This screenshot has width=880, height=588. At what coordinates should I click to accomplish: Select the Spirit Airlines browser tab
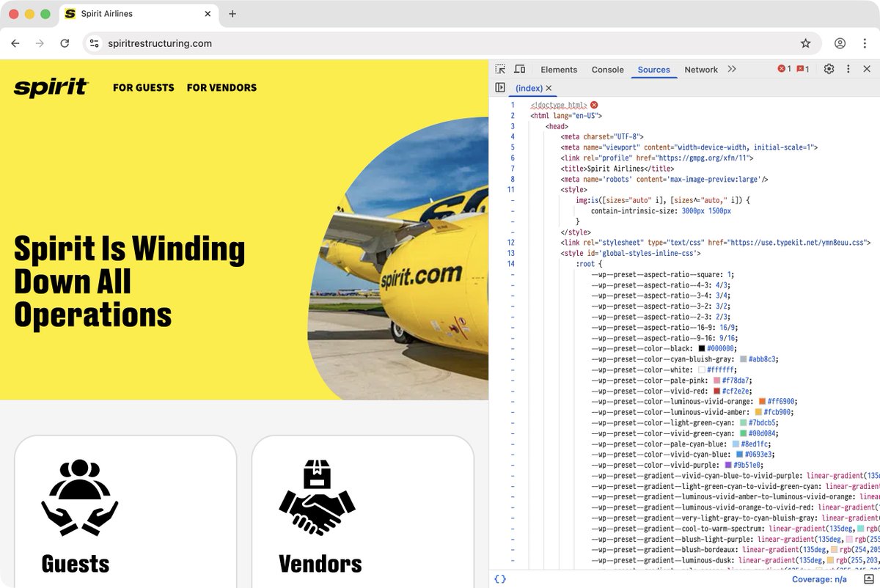pos(138,14)
